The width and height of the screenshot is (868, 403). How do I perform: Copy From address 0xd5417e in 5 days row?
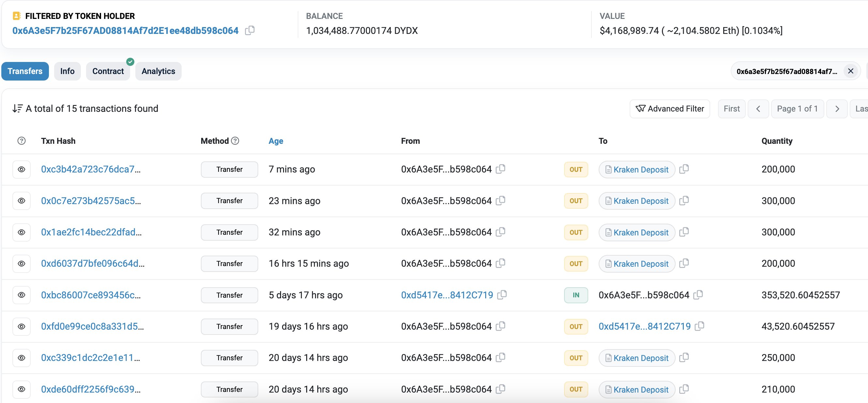pos(502,295)
